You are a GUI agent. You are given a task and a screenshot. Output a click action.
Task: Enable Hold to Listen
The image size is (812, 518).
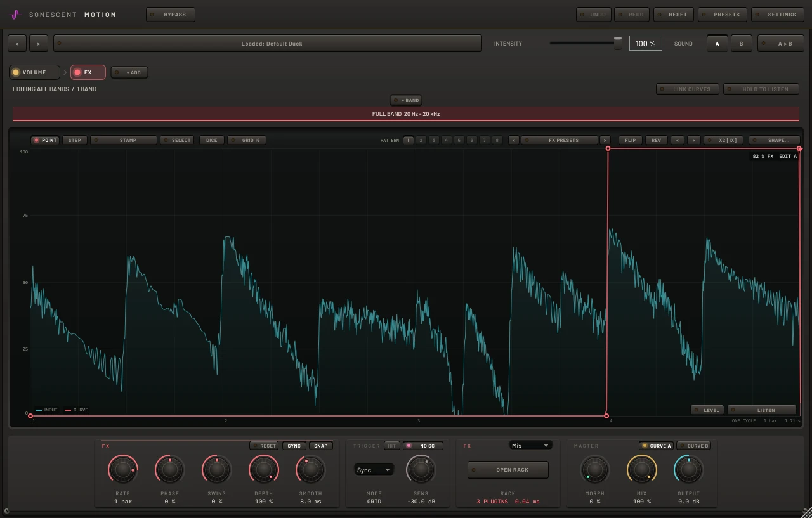click(761, 89)
